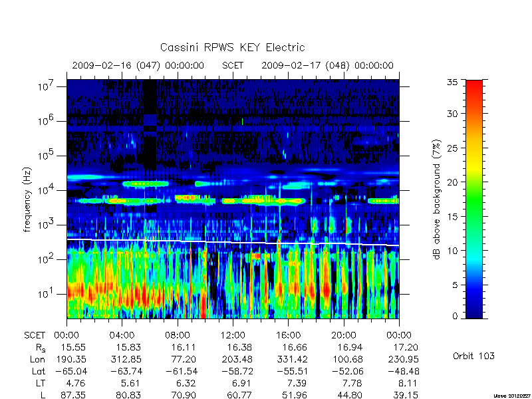
Task: Click the green dotted emission band above 10^4
Action: [146, 184]
